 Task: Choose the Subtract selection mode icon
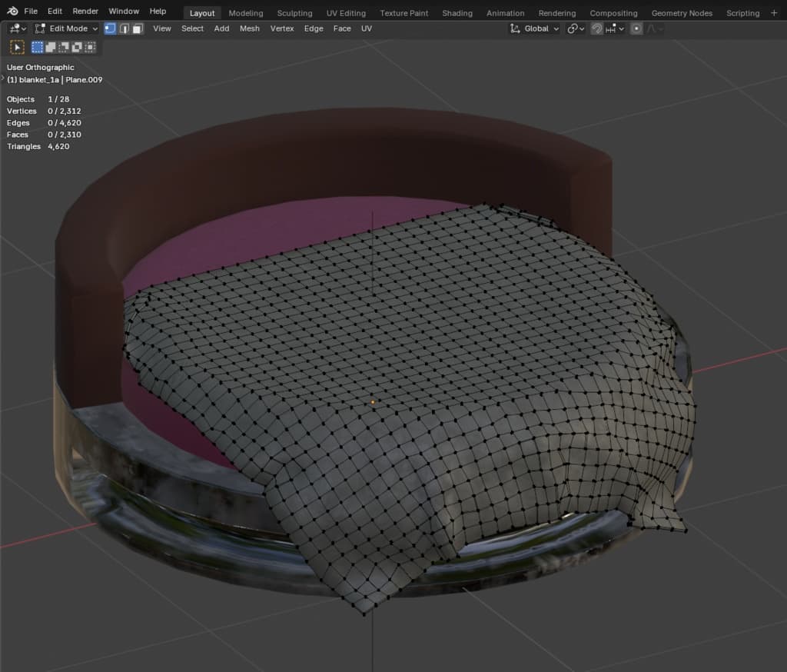[x=64, y=48]
